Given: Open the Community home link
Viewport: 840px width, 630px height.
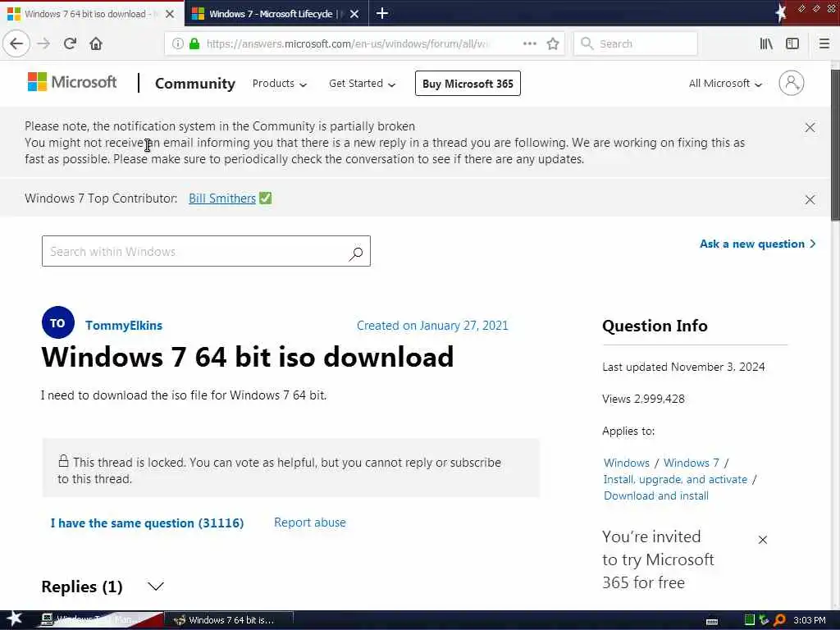Looking at the screenshot, I should (195, 84).
